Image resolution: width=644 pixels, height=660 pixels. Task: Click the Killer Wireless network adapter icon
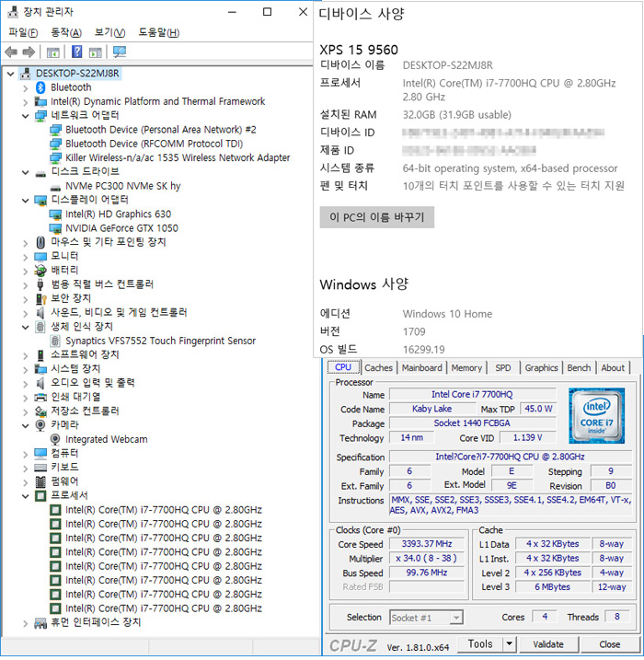(55, 158)
